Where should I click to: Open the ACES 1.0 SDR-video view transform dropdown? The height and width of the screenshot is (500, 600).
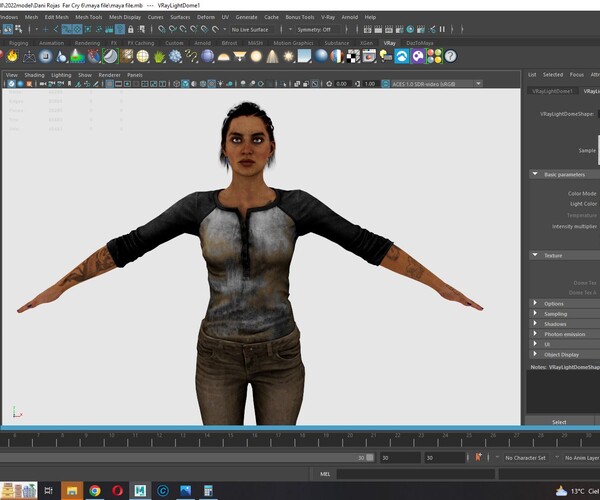436,84
